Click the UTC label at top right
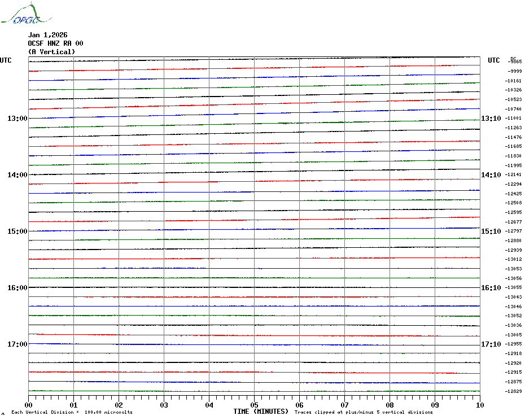The height and width of the screenshot is (420, 525). [494, 60]
